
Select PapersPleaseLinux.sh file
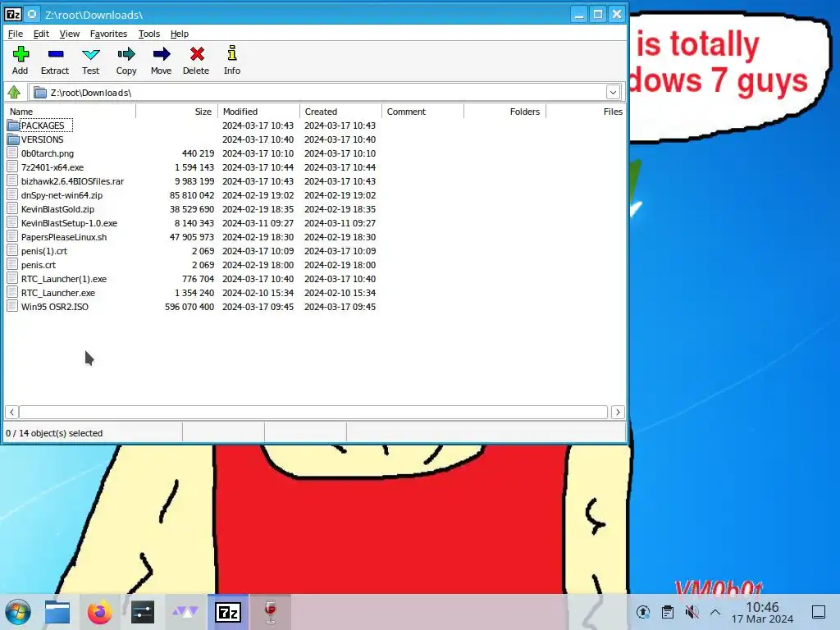pos(64,237)
